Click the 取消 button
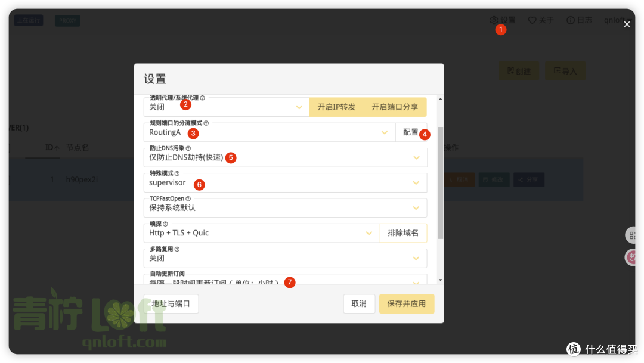This screenshot has width=644, height=363. click(x=359, y=304)
